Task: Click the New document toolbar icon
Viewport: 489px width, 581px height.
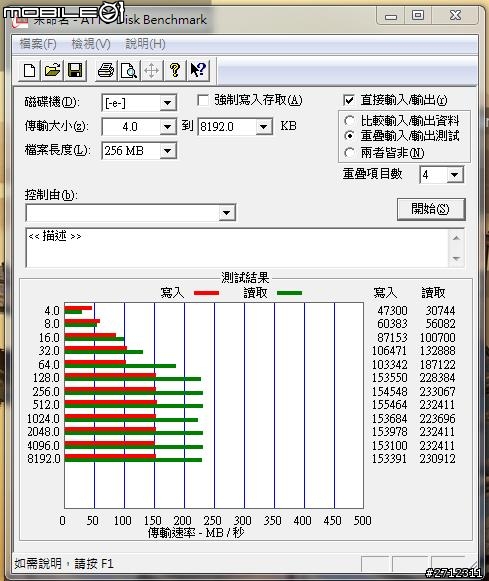Action: pyautogui.click(x=29, y=70)
